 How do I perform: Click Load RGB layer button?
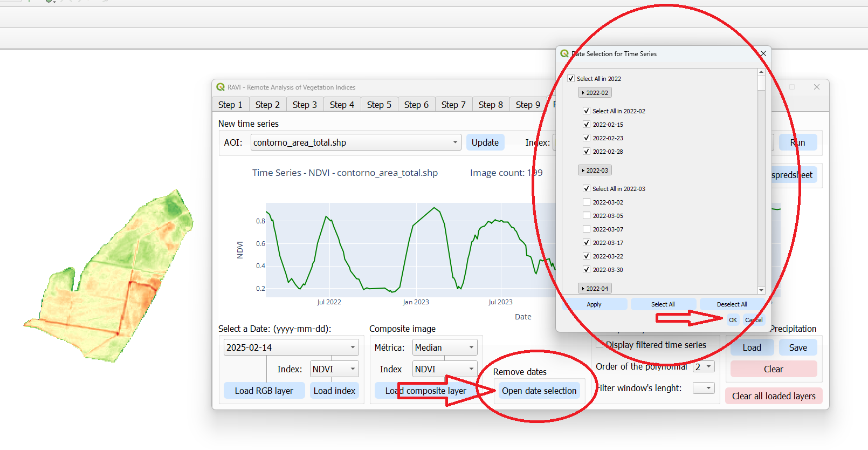[x=264, y=391]
